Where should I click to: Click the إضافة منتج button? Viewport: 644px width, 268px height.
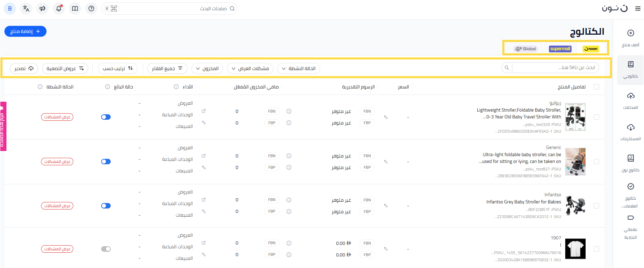click(x=25, y=31)
